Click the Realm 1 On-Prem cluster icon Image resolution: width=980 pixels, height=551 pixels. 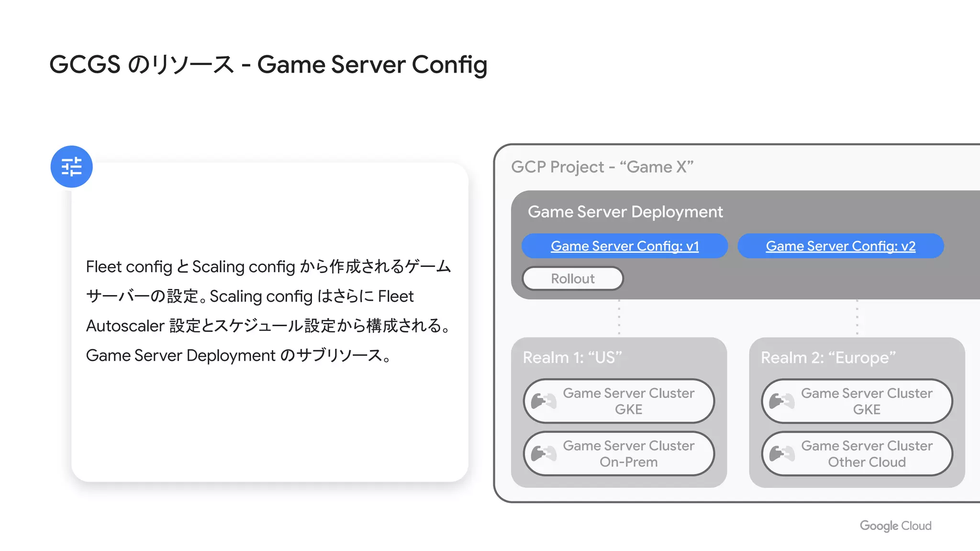click(544, 453)
